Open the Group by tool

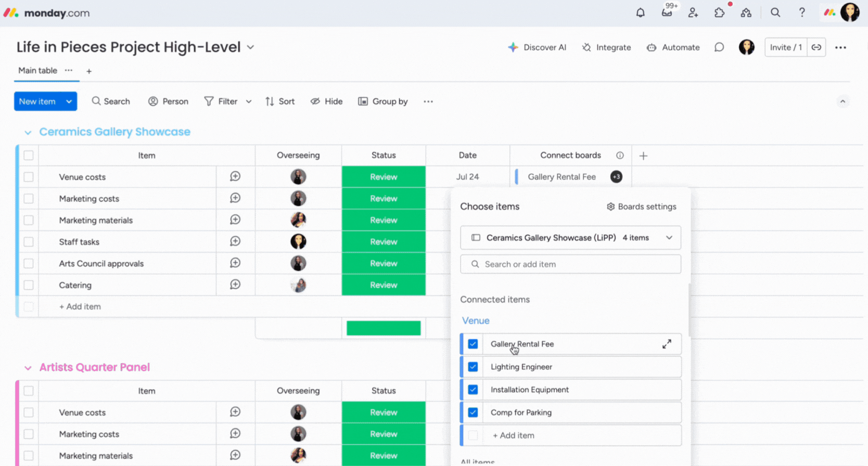click(x=382, y=101)
